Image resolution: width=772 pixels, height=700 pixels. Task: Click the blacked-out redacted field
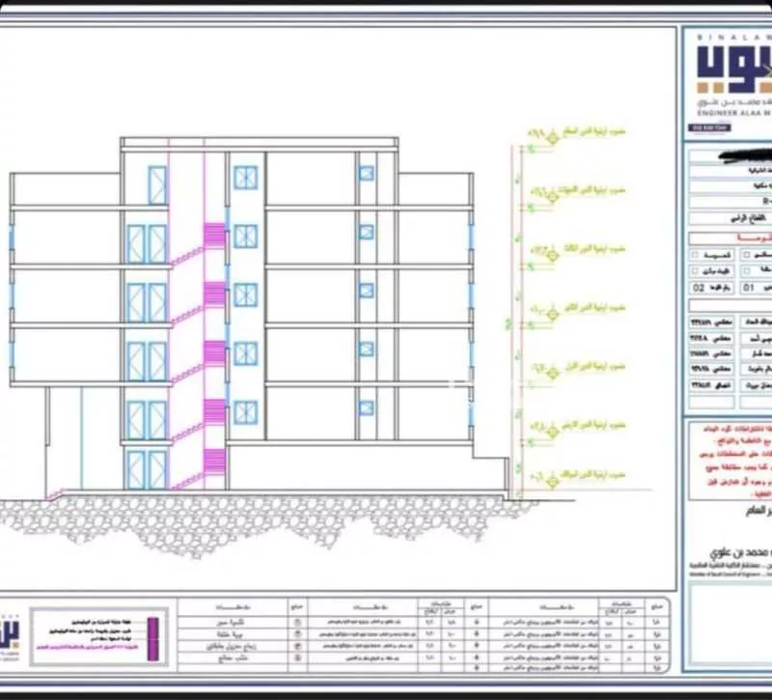735,154
